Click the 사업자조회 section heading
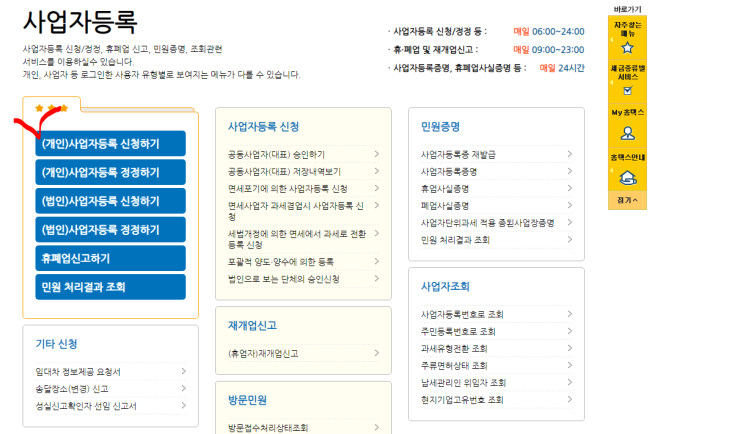This screenshot has width=743, height=434. [445, 286]
